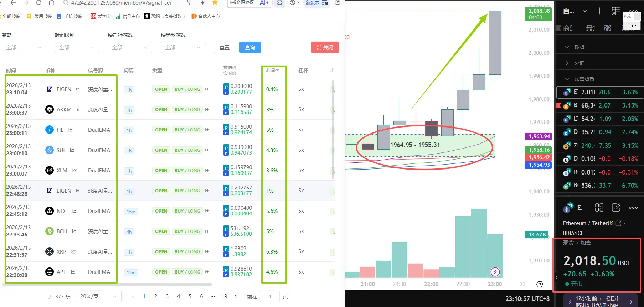Select the 4h interval tag in the BCH row

tap(129, 232)
